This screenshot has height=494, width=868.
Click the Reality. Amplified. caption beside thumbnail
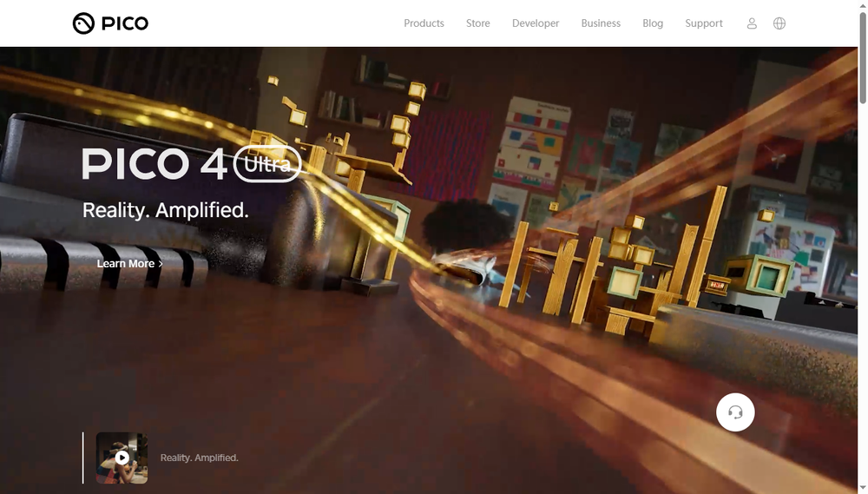tap(200, 458)
